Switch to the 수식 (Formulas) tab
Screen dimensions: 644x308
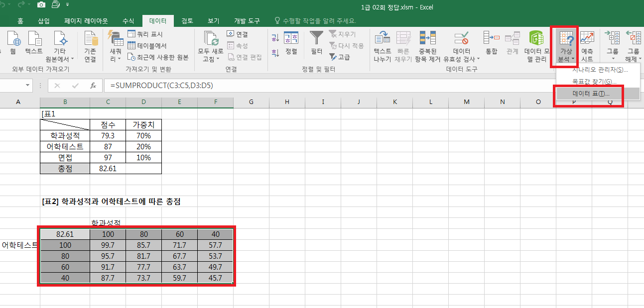point(128,21)
